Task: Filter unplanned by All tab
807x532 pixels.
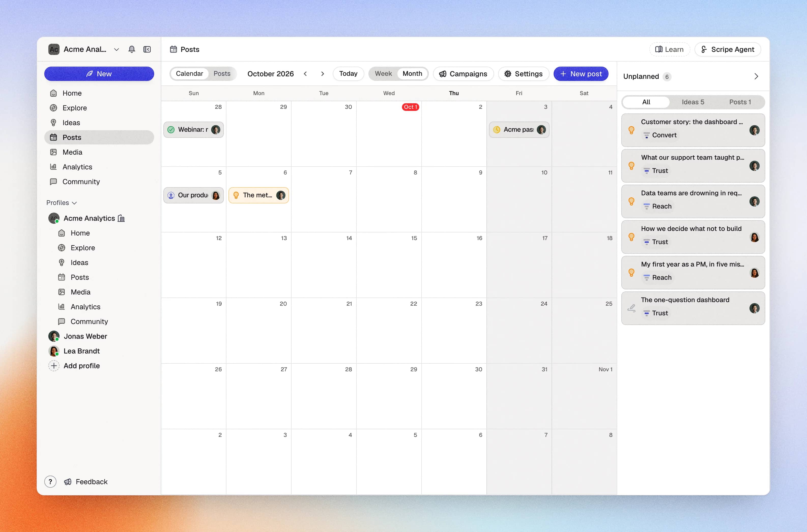Action: [646, 102]
